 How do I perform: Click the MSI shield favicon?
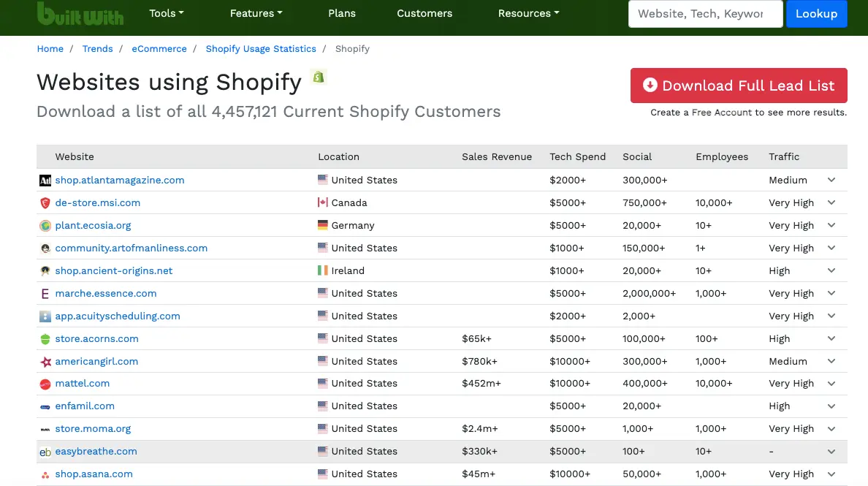45,202
